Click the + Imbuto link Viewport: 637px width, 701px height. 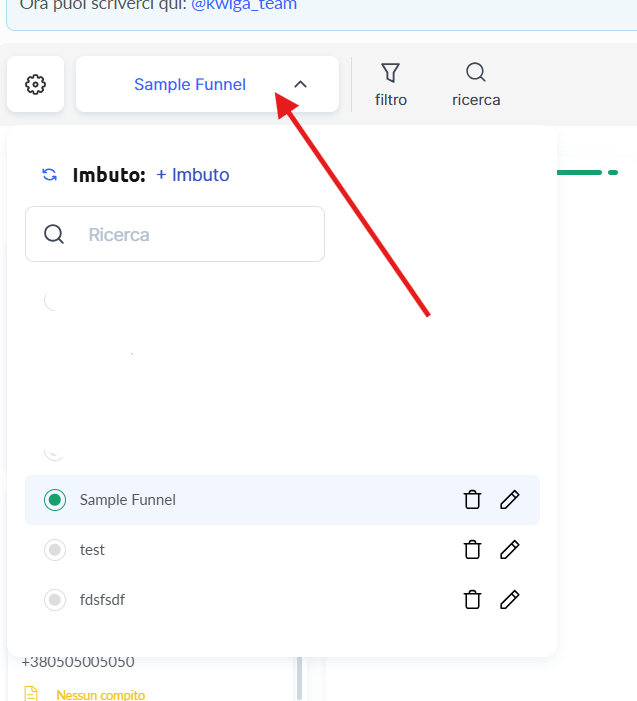click(x=193, y=175)
